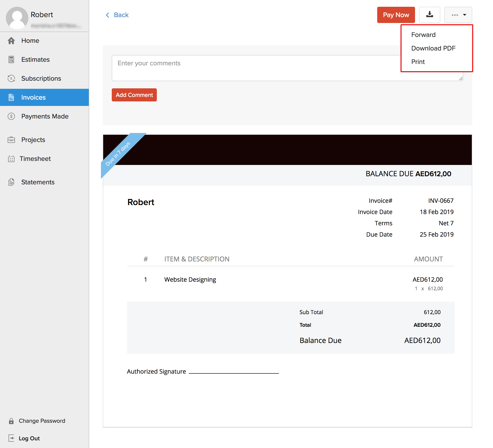The height and width of the screenshot is (448, 493).
Task: Click the Estimates calculator icon
Action: (11, 59)
